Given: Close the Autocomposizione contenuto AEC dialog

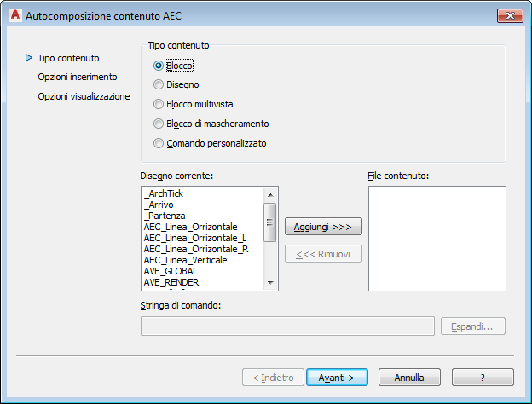Looking at the screenshot, I should point(510,15).
